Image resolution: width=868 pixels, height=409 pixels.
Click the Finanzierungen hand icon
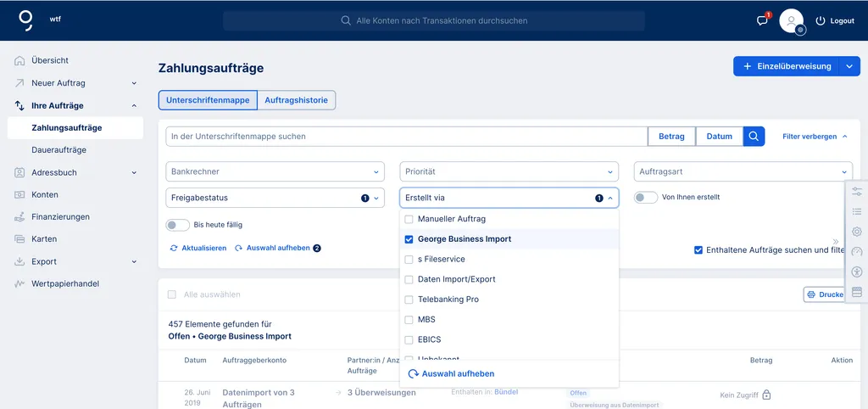coord(20,216)
